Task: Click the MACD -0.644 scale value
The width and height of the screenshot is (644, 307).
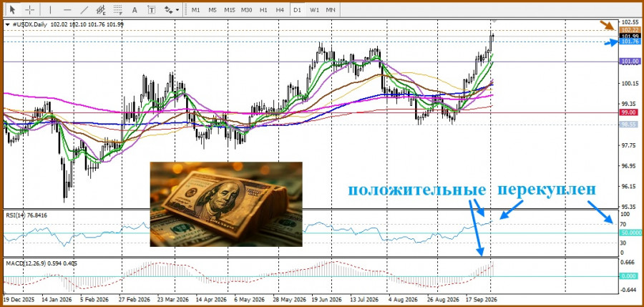Action: (x=629, y=290)
